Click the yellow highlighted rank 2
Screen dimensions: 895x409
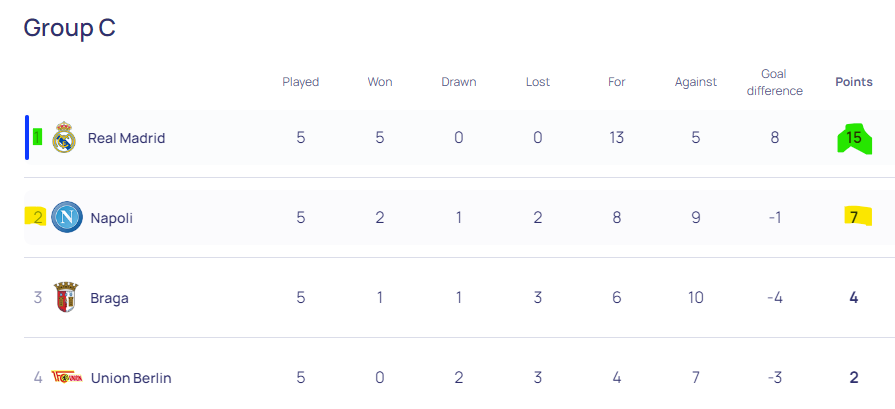coord(37,217)
